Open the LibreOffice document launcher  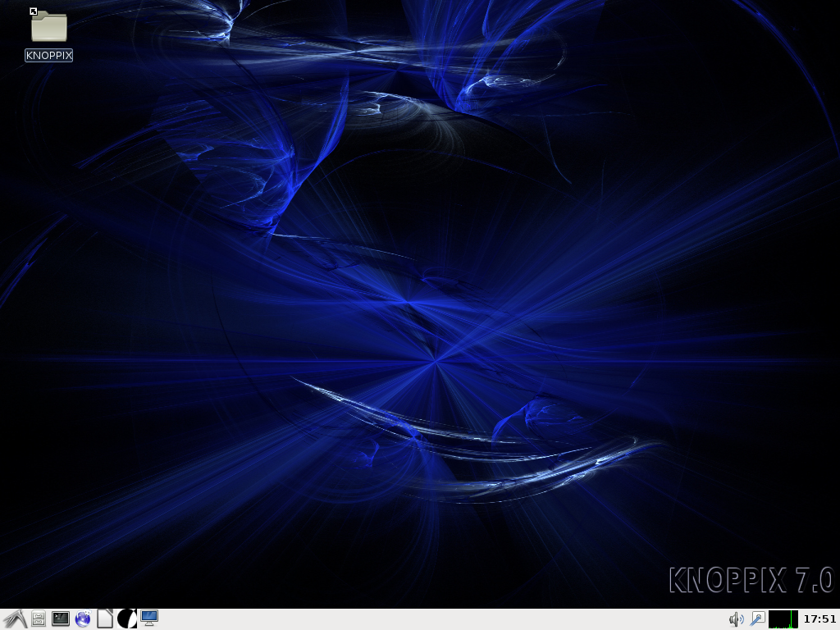tap(105, 619)
